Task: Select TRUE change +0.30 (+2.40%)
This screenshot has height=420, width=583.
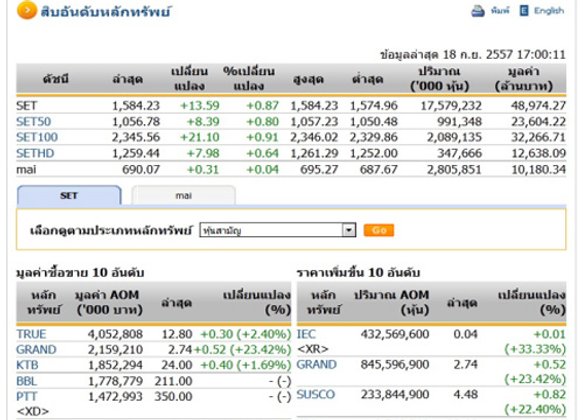Action: [246, 334]
